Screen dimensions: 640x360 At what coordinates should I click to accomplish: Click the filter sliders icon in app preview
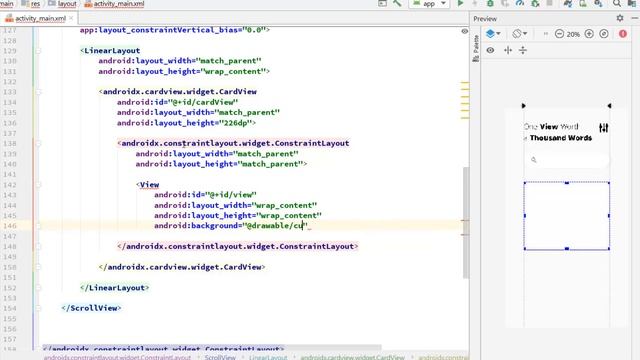point(603,128)
